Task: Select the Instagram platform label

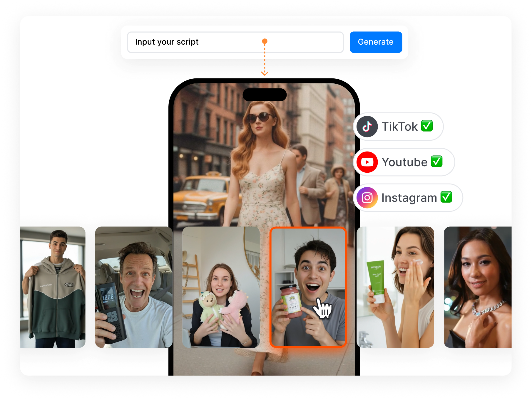Action: [x=409, y=198]
